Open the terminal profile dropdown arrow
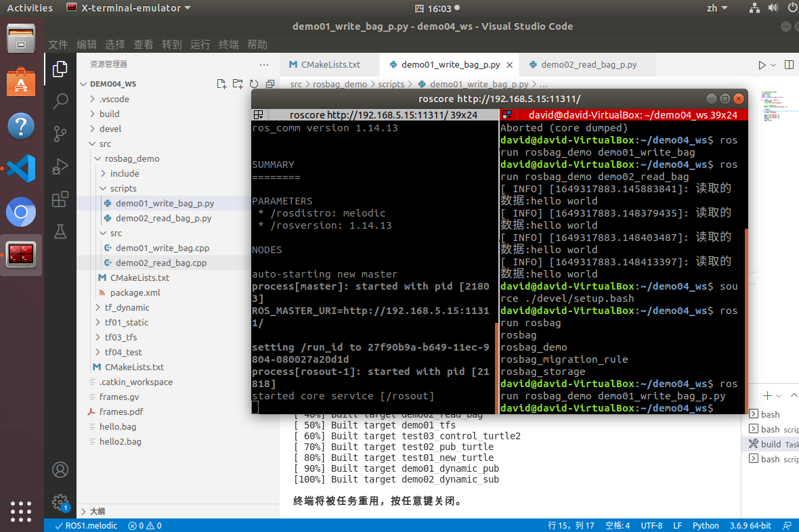This screenshot has width=799, height=532. pyautogui.click(x=779, y=395)
